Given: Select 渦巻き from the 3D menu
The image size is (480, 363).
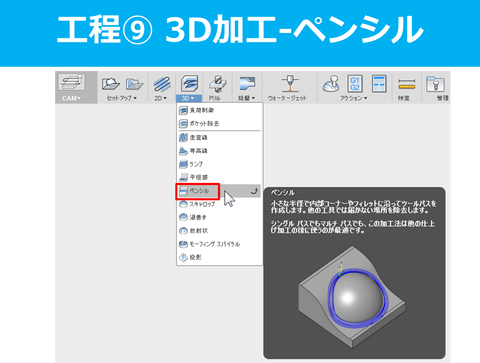Looking at the screenshot, I should pos(219,217).
